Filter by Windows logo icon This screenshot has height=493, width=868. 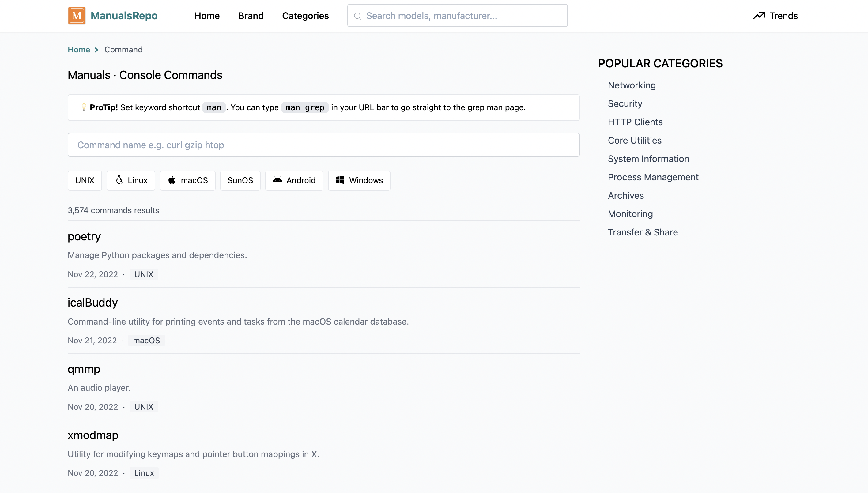click(340, 180)
